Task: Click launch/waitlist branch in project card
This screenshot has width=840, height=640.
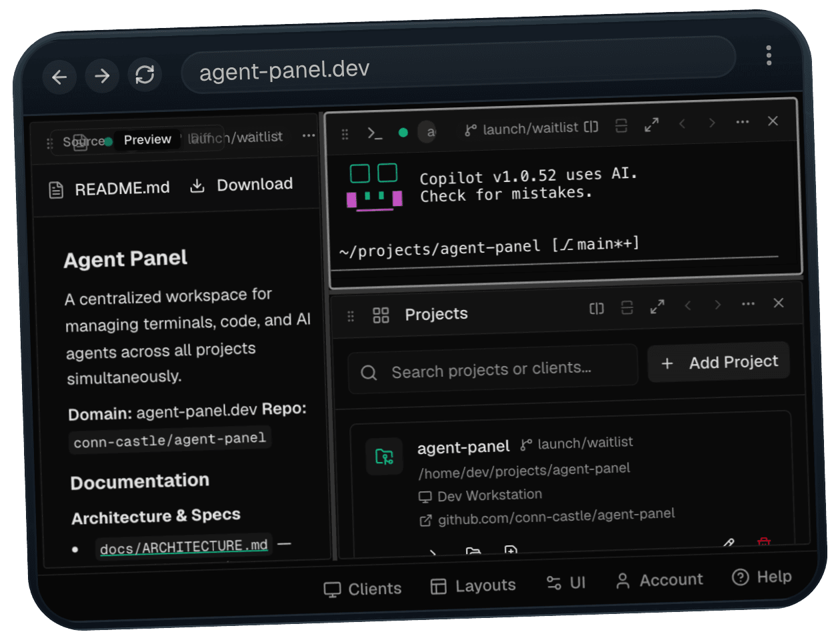Action: (577, 443)
